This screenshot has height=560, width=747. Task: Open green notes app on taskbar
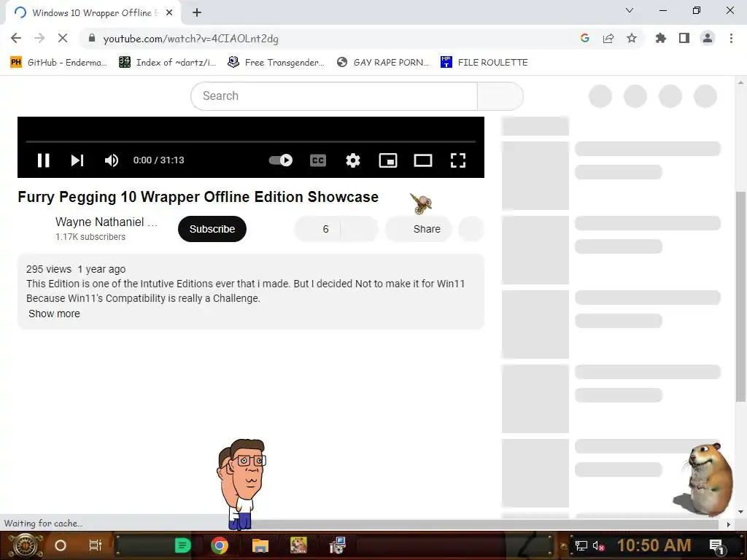point(182,545)
